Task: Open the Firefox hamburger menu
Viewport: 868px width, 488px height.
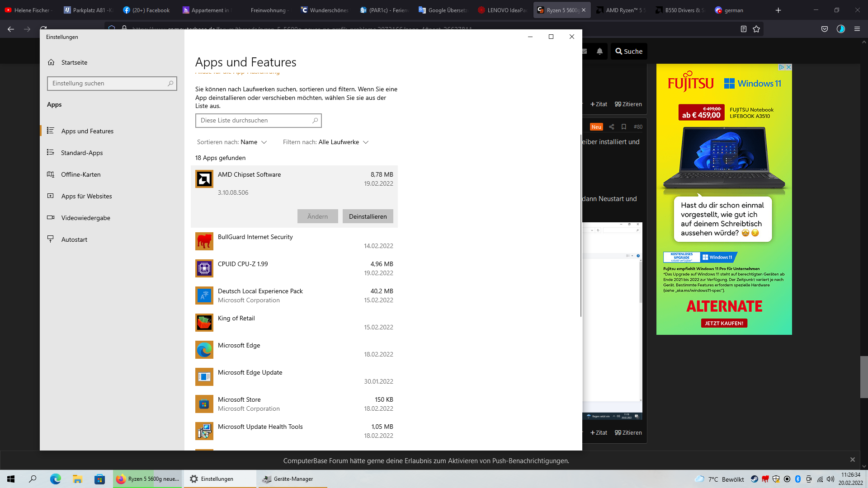Action: (857, 29)
